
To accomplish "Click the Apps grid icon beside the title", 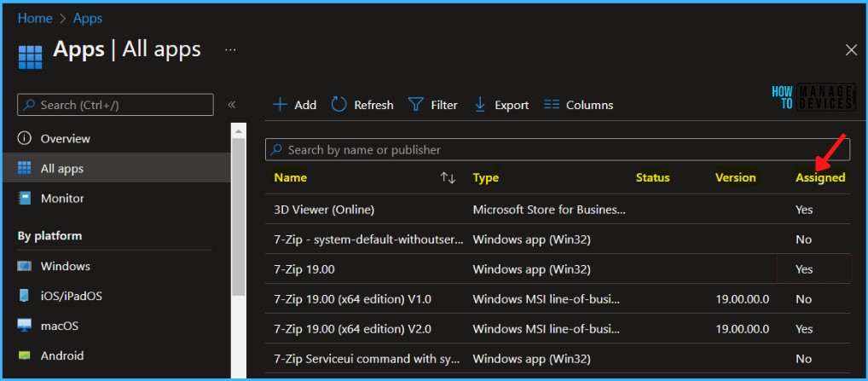I will [x=30, y=57].
